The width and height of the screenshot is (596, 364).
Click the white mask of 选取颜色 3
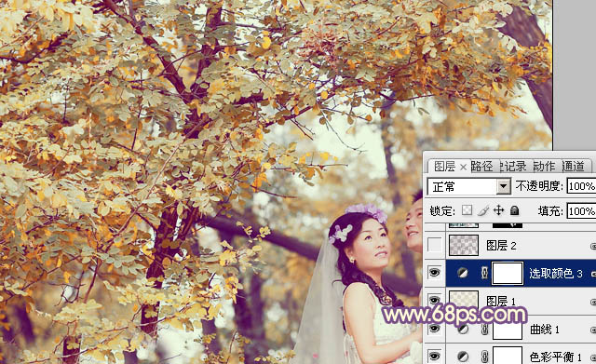point(507,273)
